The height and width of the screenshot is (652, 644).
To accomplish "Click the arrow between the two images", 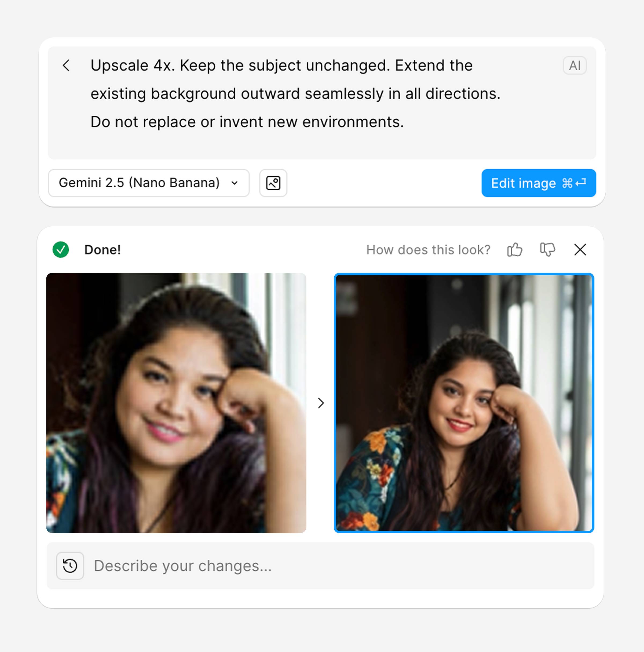I will [320, 403].
